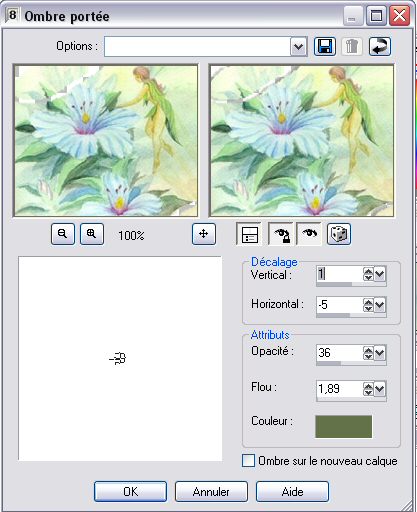Open the Options presets dropdown
The height and width of the screenshot is (512, 417).
click(x=298, y=47)
